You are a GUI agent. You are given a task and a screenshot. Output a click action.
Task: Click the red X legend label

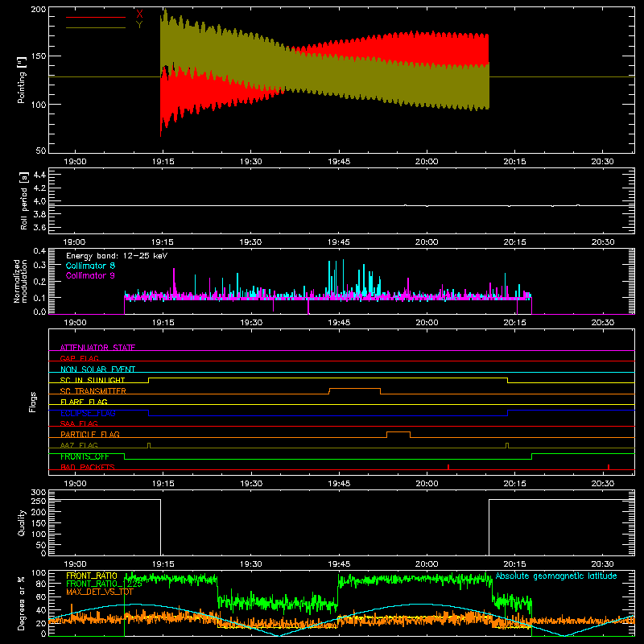coord(139,14)
